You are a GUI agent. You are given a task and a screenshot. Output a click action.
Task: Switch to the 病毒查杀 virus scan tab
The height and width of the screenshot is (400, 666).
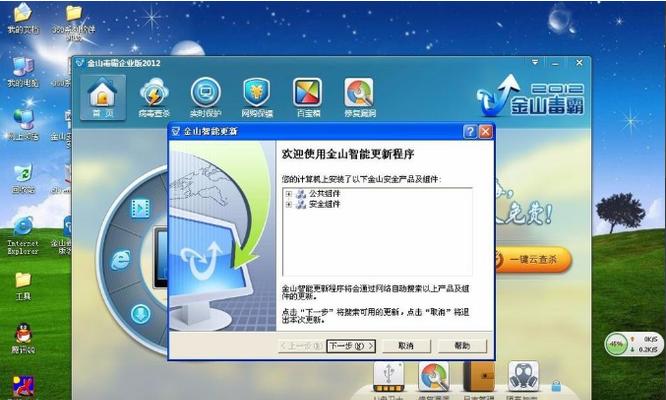pyautogui.click(x=154, y=98)
